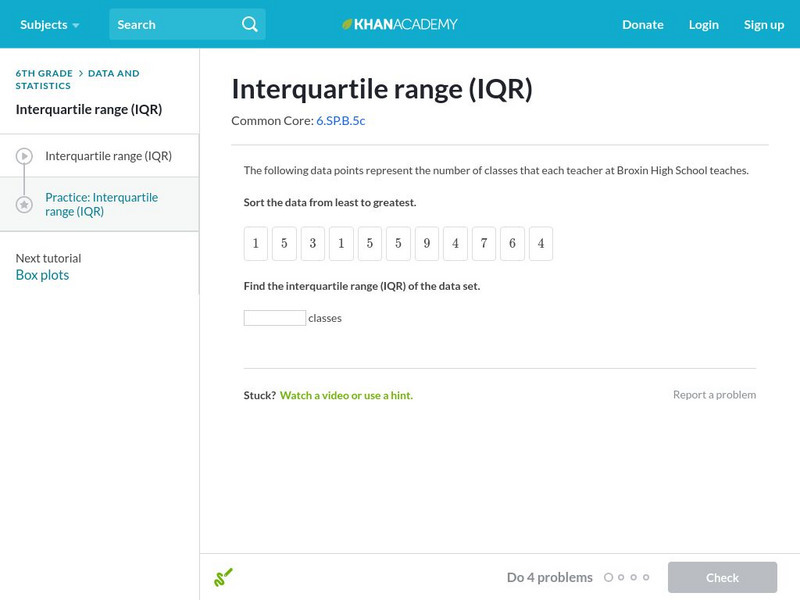The width and height of the screenshot is (800, 600).
Task: Open Common Core standard 6.SP.B.5c
Action: (x=340, y=120)
